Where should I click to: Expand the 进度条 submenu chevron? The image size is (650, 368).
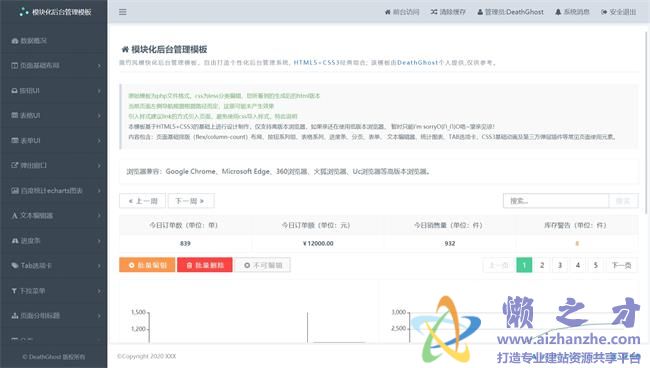tap(99, 241)
